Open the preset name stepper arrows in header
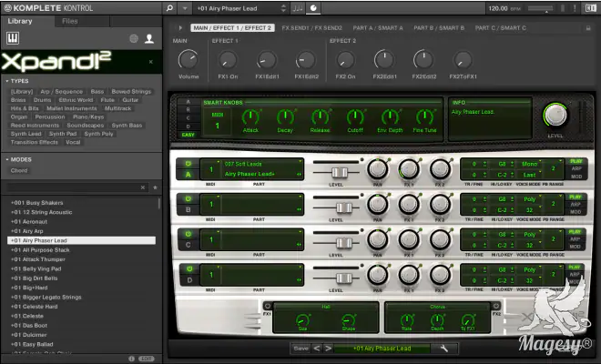This screenshot has height=364, width=601. coord(283,8)
